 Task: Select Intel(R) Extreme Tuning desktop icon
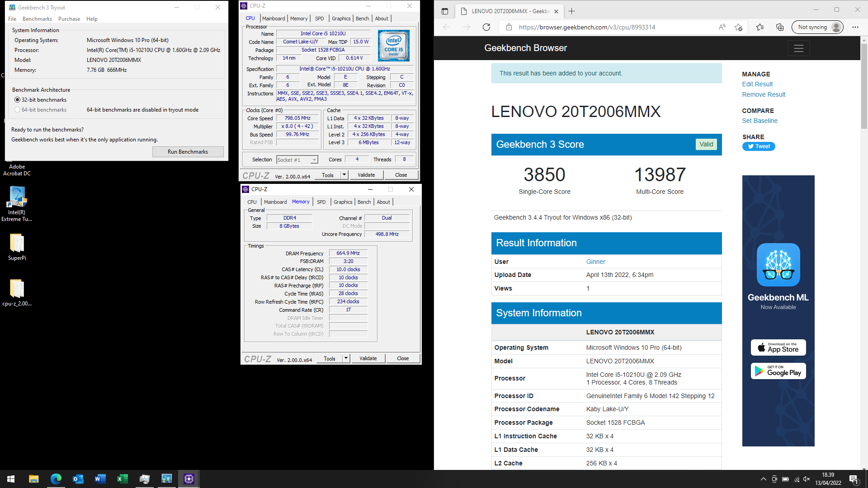pos(17,204)
